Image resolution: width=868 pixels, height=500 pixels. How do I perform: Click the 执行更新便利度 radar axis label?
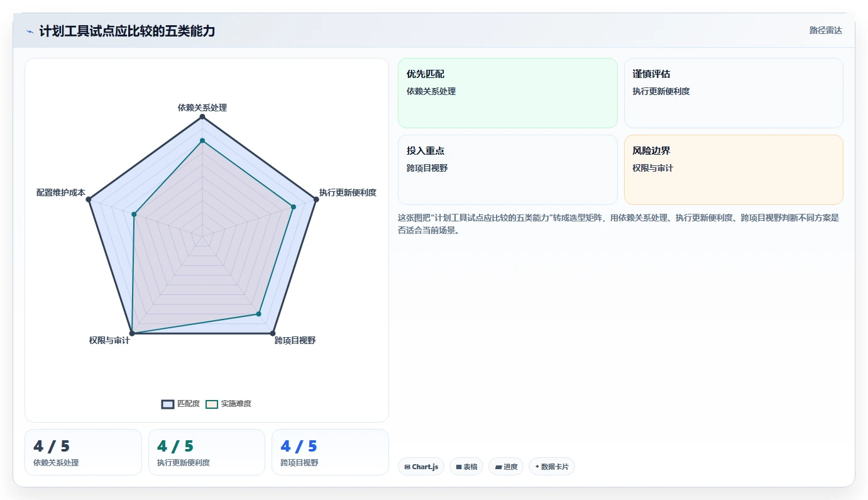(348, 192)
